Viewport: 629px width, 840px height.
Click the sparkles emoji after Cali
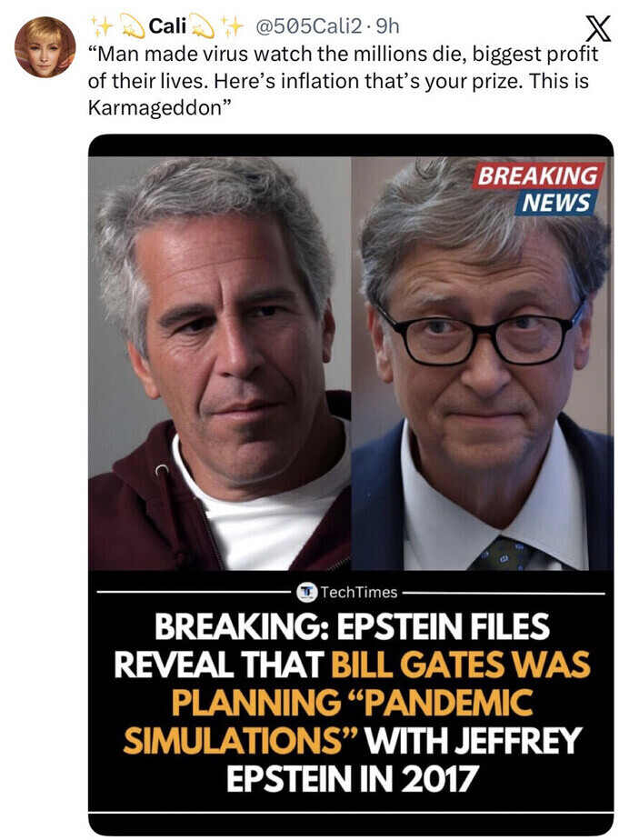[x=232, y=25]
